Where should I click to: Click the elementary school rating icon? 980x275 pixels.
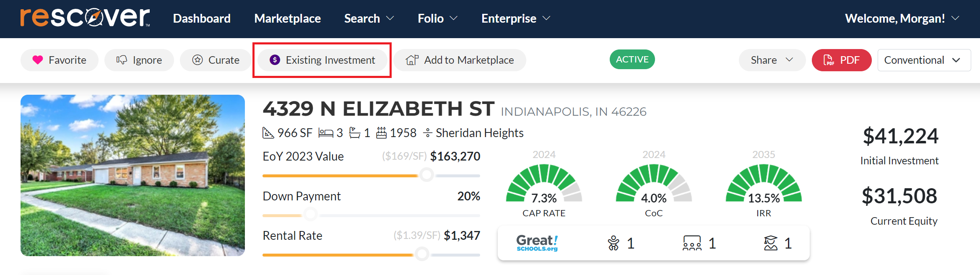[x=613, y=243]
